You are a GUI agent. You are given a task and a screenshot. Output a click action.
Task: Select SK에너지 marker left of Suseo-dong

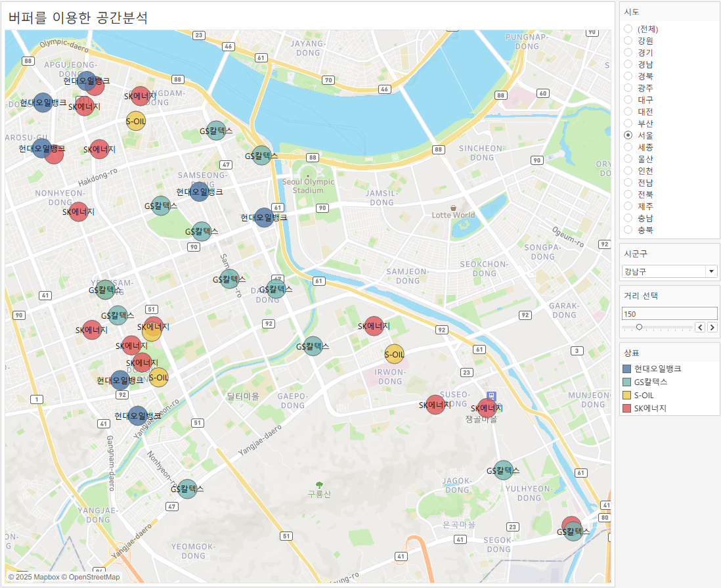(435, 405)
